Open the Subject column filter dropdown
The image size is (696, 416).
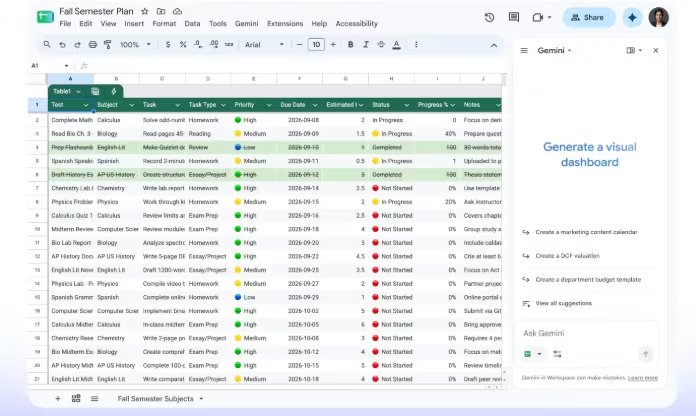click(131, 105)
